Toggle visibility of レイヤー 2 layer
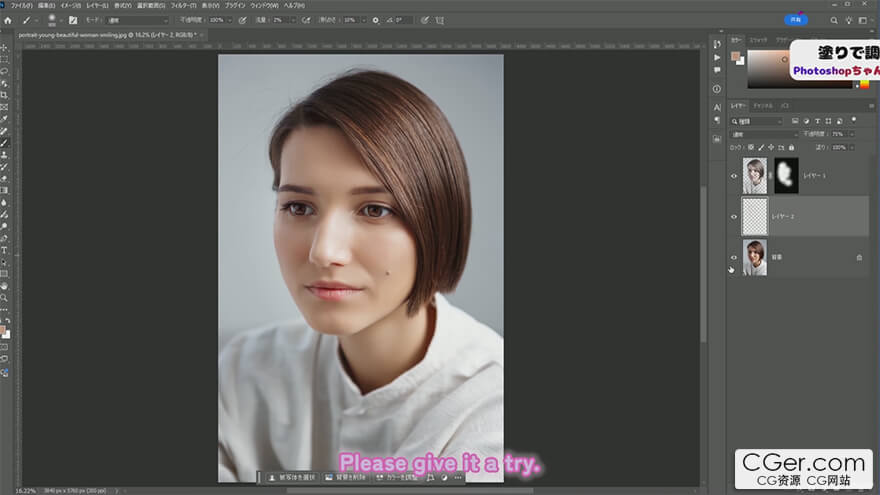This screenshot has width=880, height=495. pyautogui.click(x=734, y=216)
